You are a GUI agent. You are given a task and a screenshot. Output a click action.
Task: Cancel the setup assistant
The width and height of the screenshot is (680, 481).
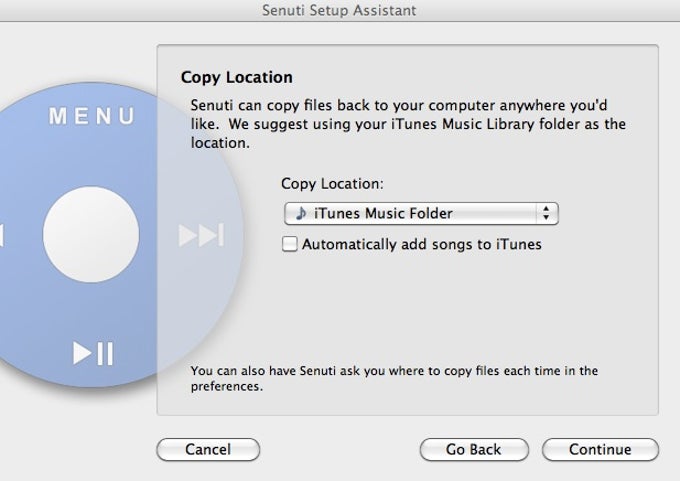point(208,449)
